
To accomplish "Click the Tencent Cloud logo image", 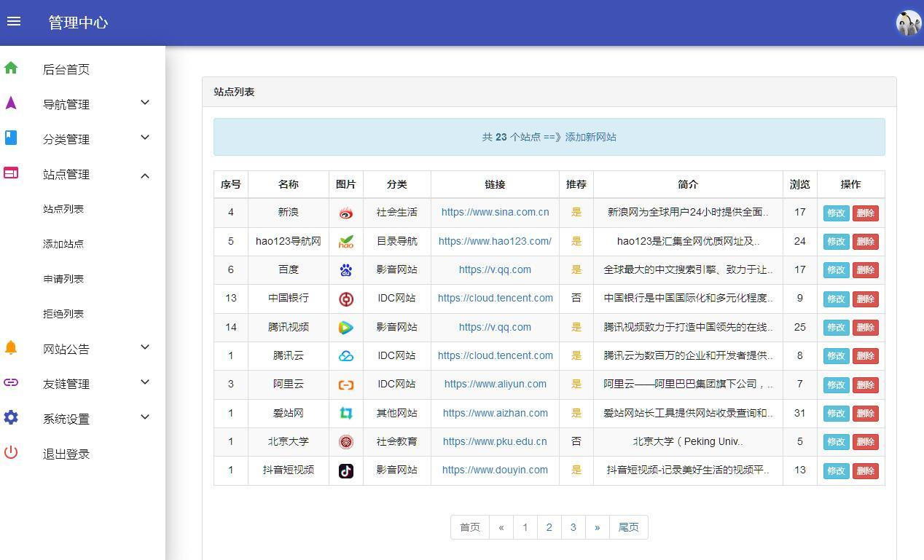I will click(346, 356).
